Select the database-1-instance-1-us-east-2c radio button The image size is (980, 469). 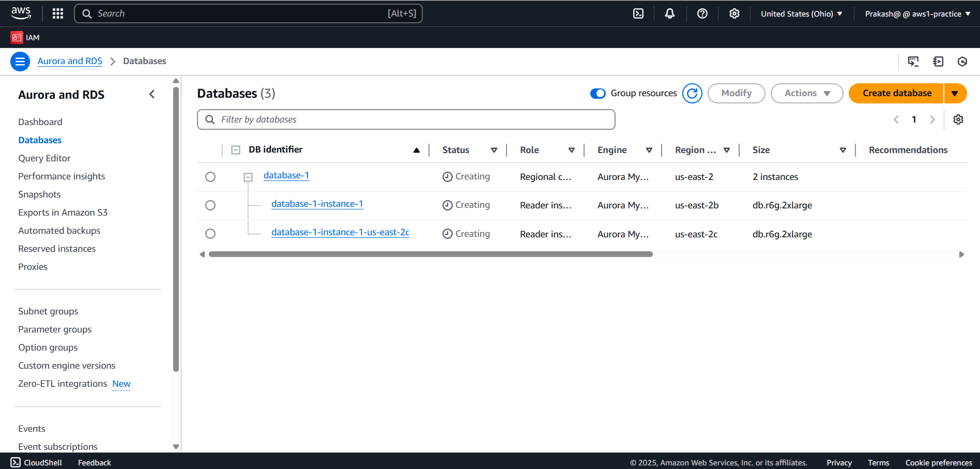click(x=210, y=234)
